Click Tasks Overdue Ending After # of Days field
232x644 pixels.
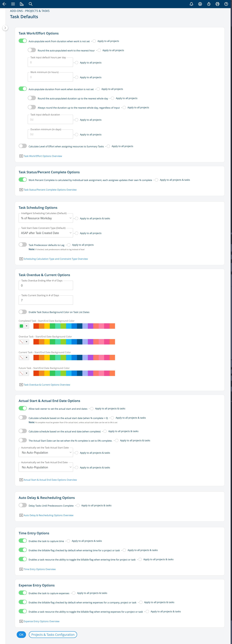tap(46, 285)
